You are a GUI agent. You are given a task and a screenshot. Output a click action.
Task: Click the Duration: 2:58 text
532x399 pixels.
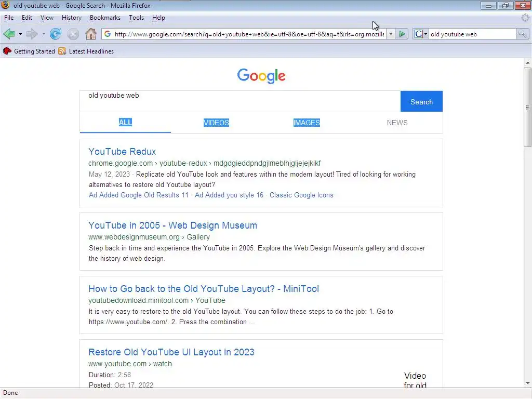110,375
